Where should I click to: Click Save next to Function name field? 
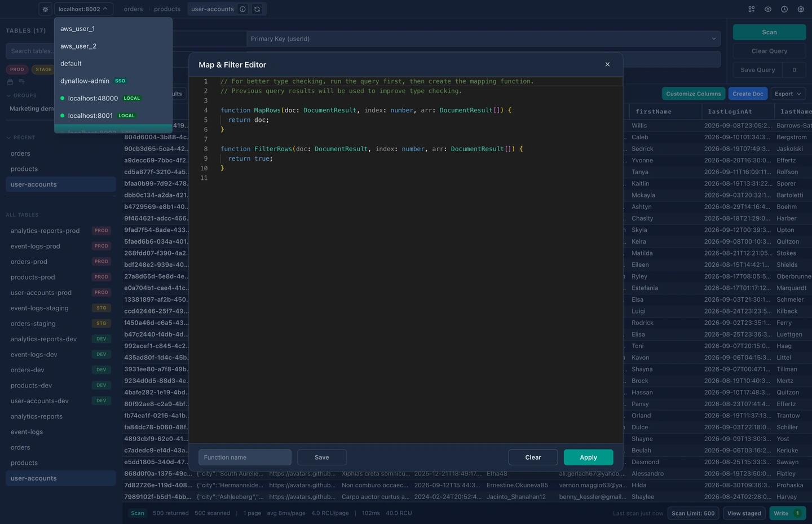[321, 457]
